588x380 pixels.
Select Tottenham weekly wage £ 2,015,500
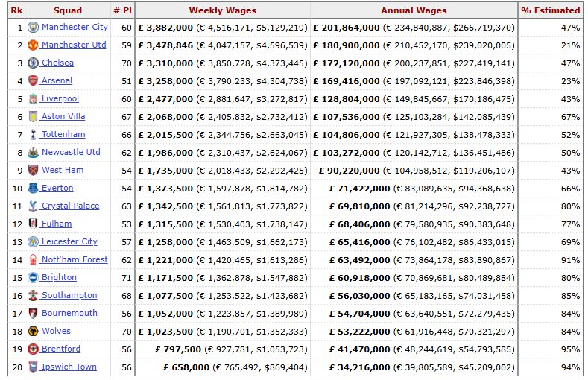point(165,135)
